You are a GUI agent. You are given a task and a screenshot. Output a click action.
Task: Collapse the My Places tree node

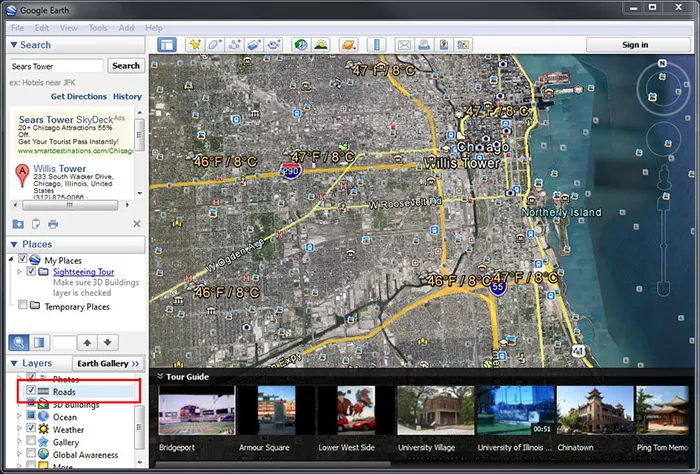tap(11, 259)
